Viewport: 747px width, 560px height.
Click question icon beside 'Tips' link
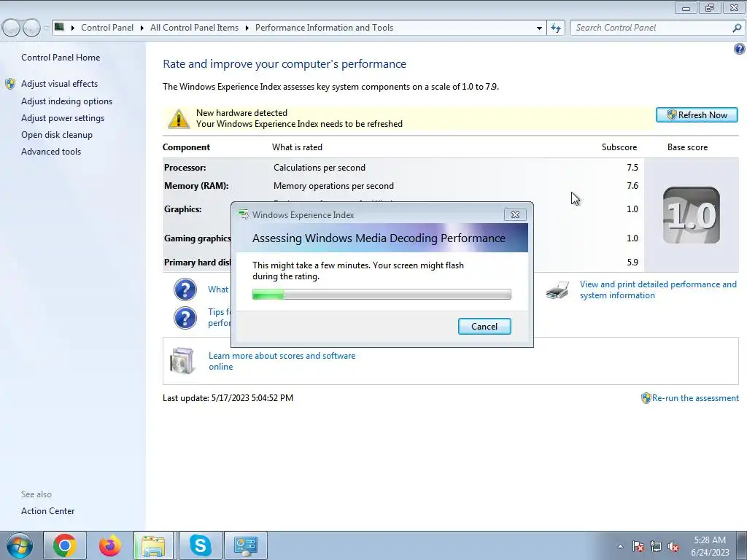tap(185, 318)
